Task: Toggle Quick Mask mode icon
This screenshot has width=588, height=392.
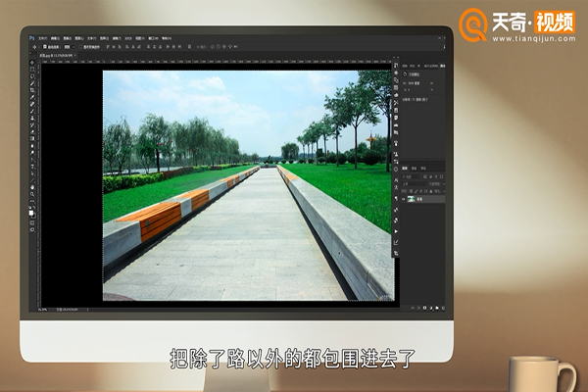Action: pyautogui.click(x=32, y=222)
